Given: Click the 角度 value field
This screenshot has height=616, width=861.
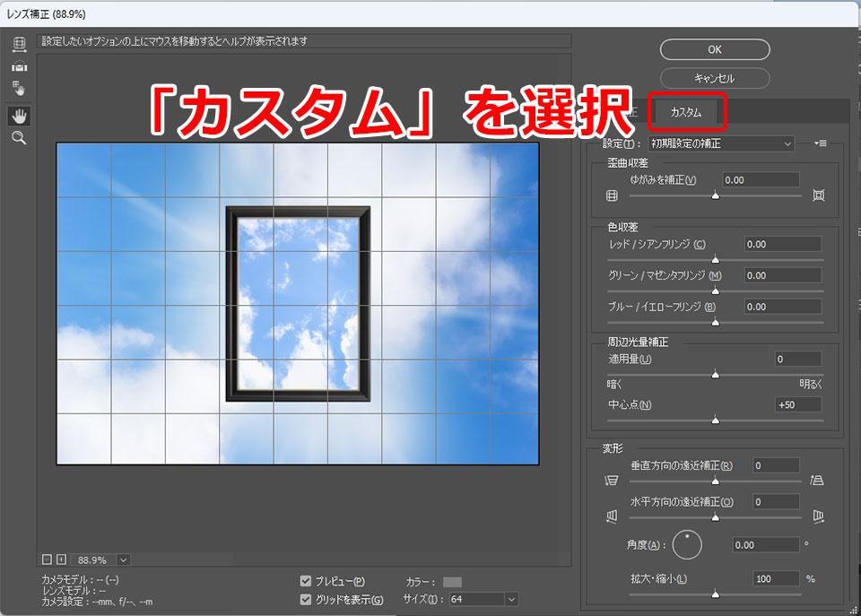Looking at the screenshot, I should pos(766,545).
